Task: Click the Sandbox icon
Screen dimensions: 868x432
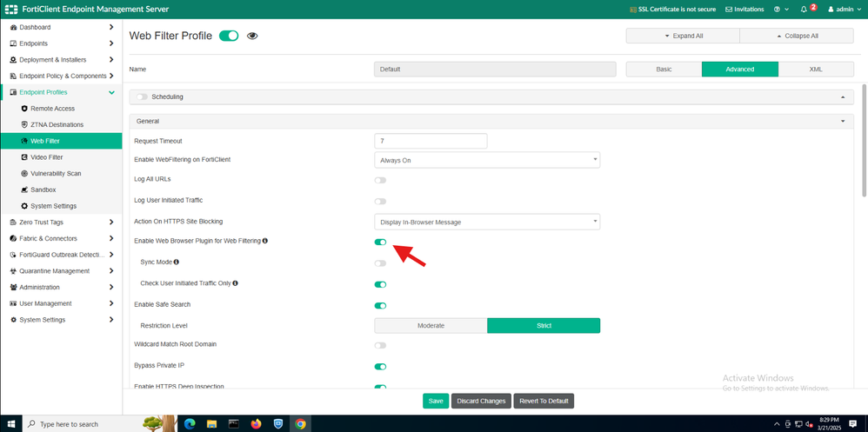Action: pyautogui.click(x=24, y=189)
